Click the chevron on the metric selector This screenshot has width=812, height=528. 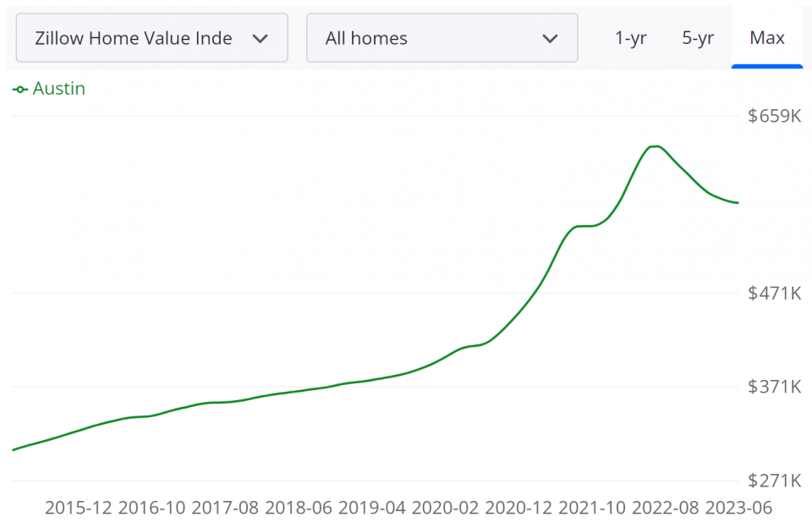point(261,37)
